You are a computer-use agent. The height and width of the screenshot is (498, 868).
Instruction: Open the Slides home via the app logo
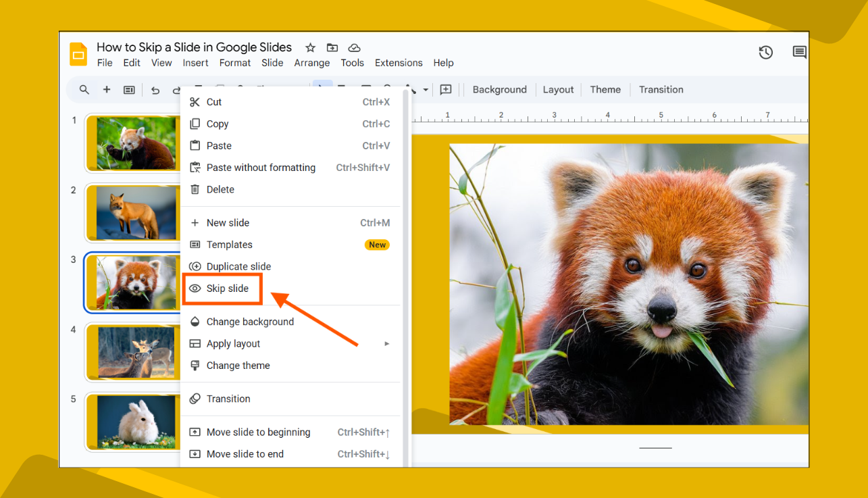tap(78, 53)
